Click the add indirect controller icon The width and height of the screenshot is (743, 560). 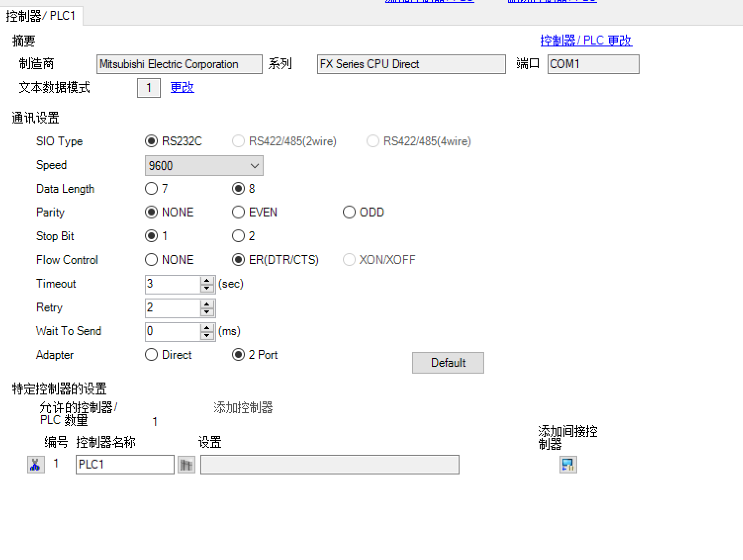568,465
